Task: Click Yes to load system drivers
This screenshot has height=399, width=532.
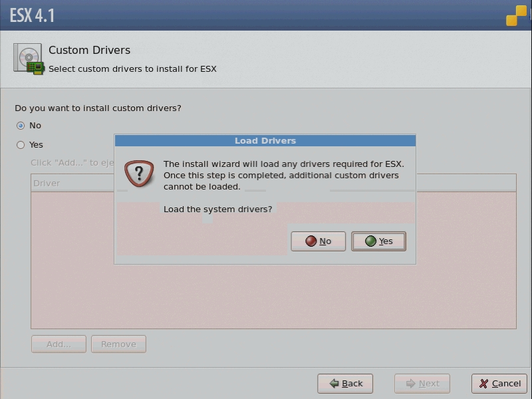Action: (378, 241)
